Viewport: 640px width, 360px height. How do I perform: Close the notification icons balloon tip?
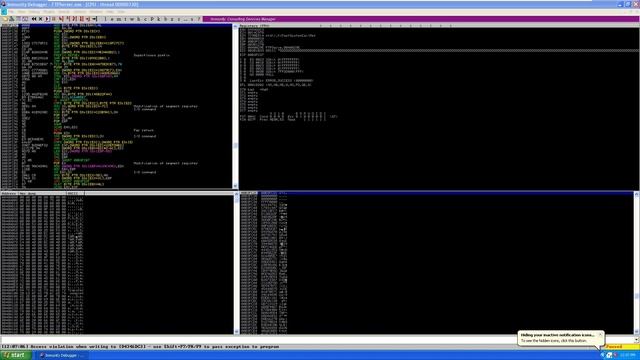point(600,335)
